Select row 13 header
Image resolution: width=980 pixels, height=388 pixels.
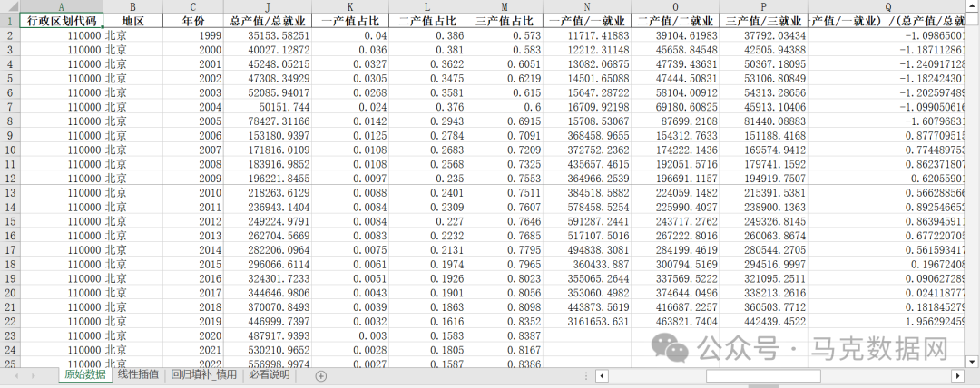(x=10, y=193)
